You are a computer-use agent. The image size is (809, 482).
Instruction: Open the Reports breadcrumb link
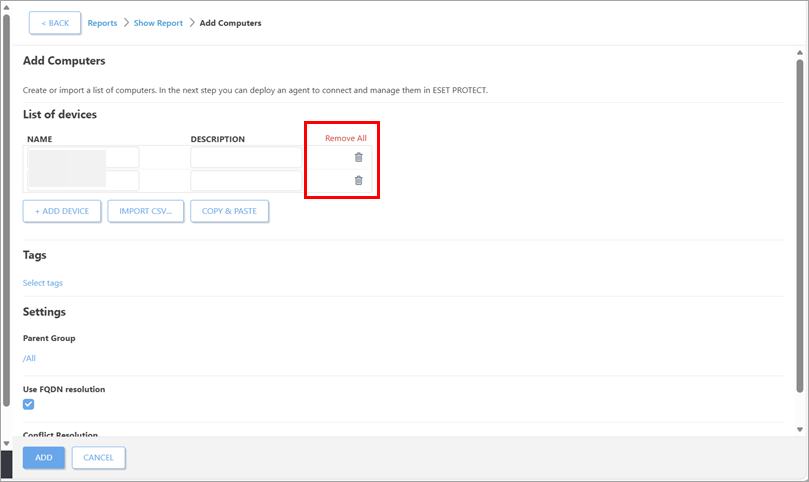102,23
